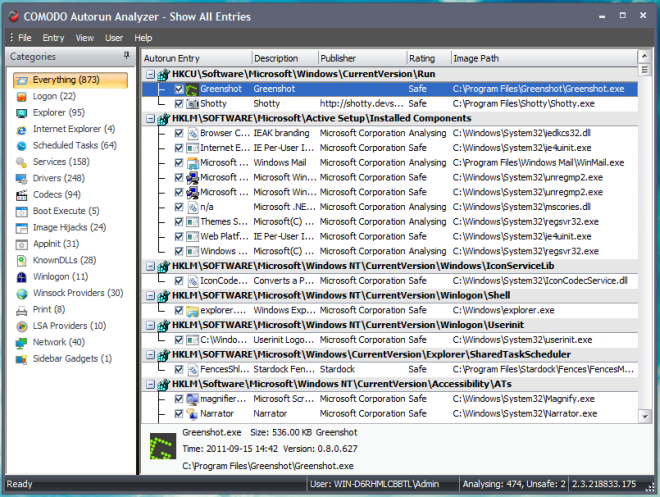Screen dimensions: 660x497
Task: Click the explorer.exe entry's folder icon
Action: tap(192, 311)
